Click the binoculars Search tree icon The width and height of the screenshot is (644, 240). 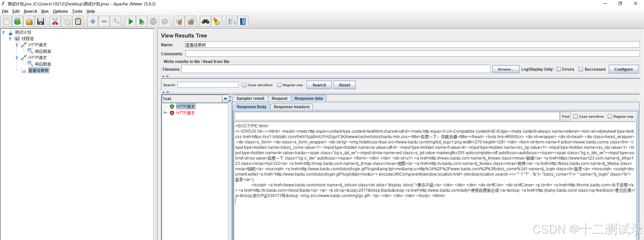click(206, 21)
